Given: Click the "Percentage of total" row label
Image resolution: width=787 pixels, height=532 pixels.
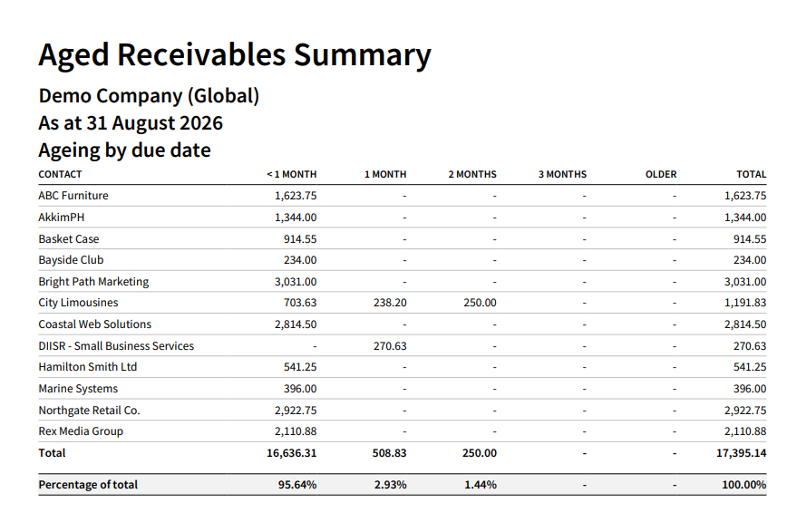Looking at the screenshot, I should (x=88, y=484).
